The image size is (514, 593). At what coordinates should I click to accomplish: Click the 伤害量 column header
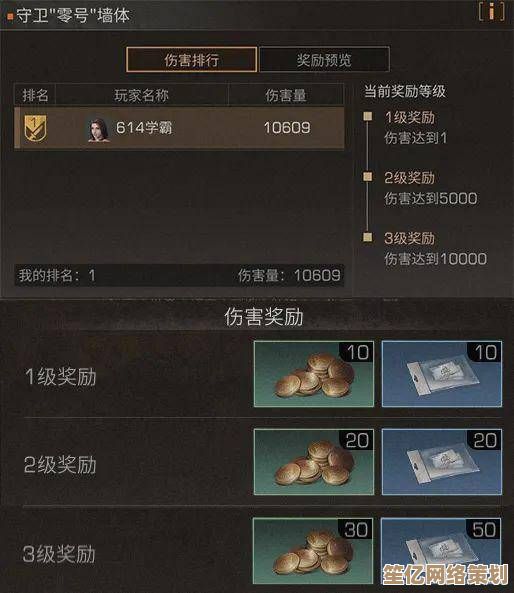click(x=286, y=95)
